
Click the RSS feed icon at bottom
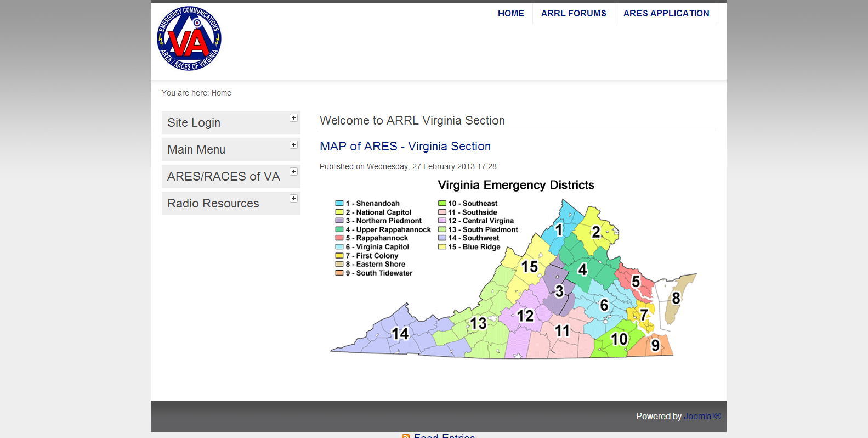pos(406,436)
